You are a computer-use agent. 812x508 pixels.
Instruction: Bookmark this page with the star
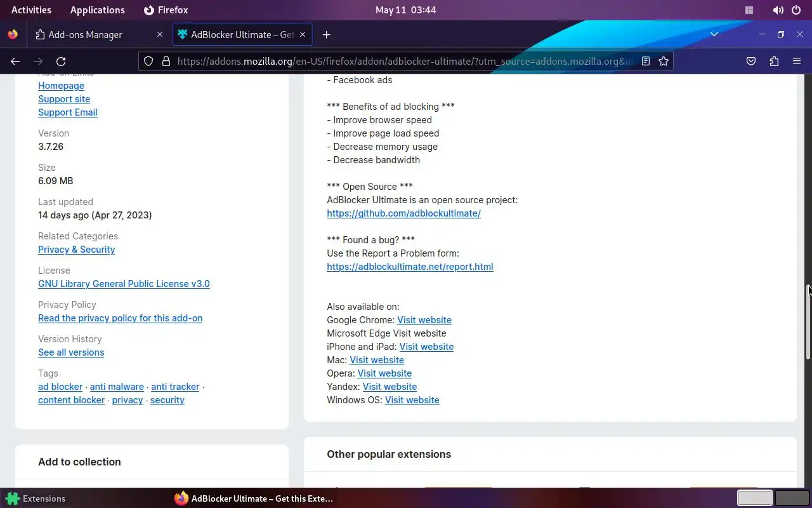pyautogui.click(x=664, y=61)
